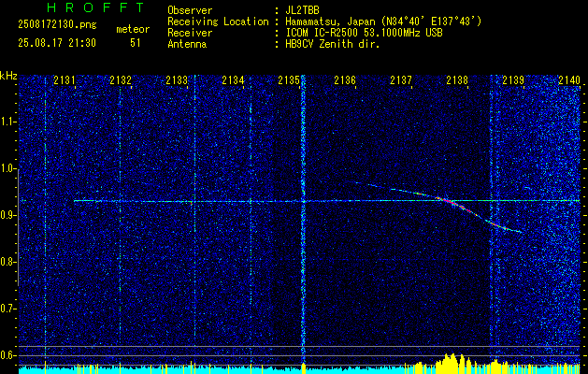Click the observer callsign JL2TBB
The image size is (588, 374).
(302, 10)
